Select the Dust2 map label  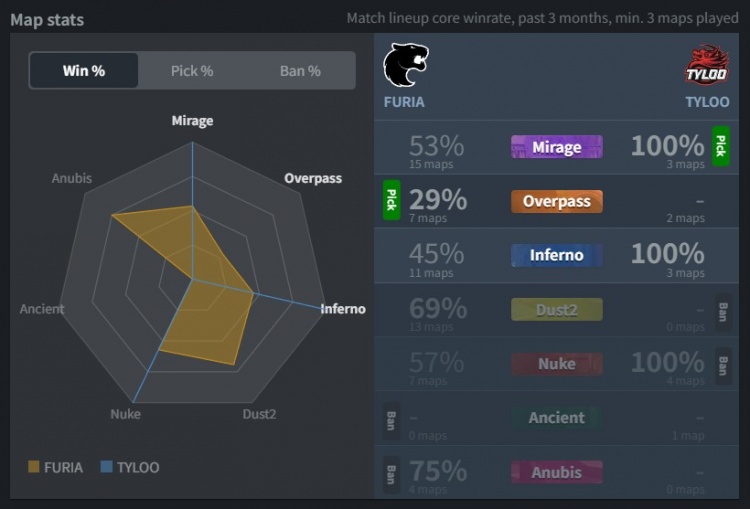click(556, 310)
